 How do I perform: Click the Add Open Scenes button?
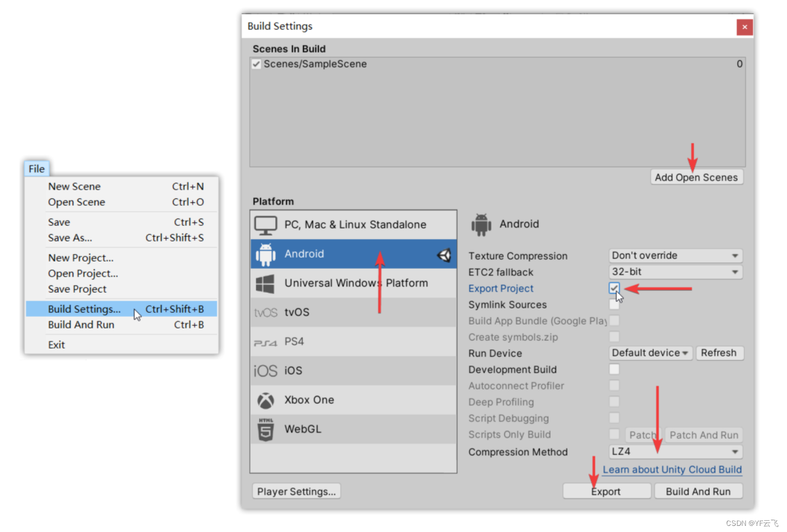click(x=697, y=177)
